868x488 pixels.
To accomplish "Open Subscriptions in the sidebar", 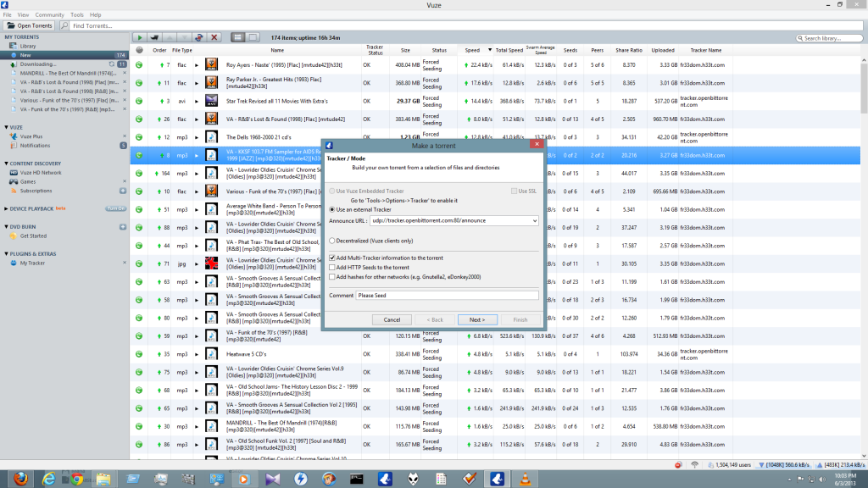I will [36, 191].
